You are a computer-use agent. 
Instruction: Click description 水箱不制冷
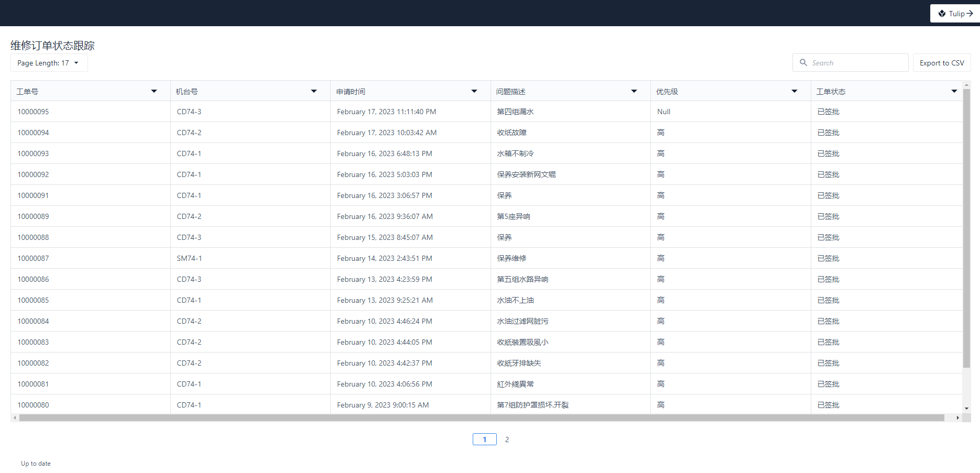pyautogui.click(x=515, y=153)
